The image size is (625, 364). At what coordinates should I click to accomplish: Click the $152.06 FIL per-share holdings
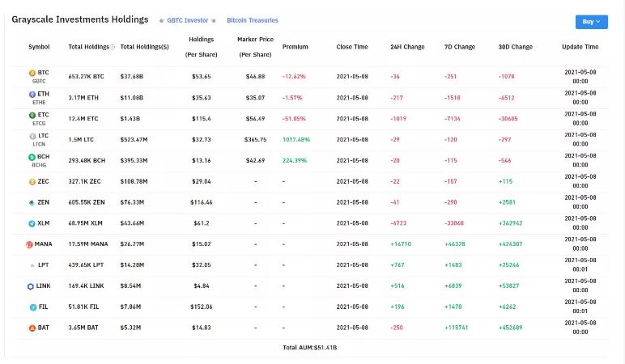202,307
